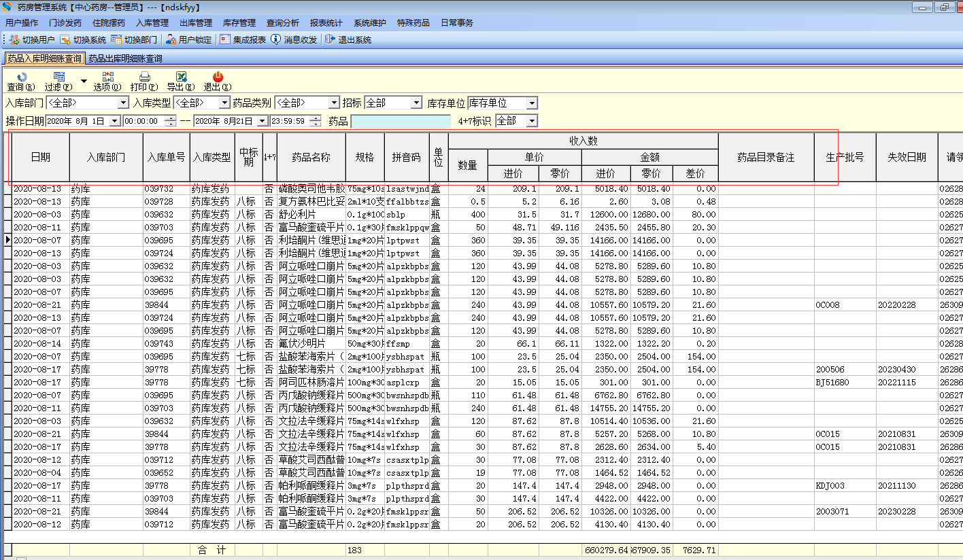Open the 药品类别 dropdown
Image resolution: width=963 pixels, height=560 pixels.
pos(334,103)
